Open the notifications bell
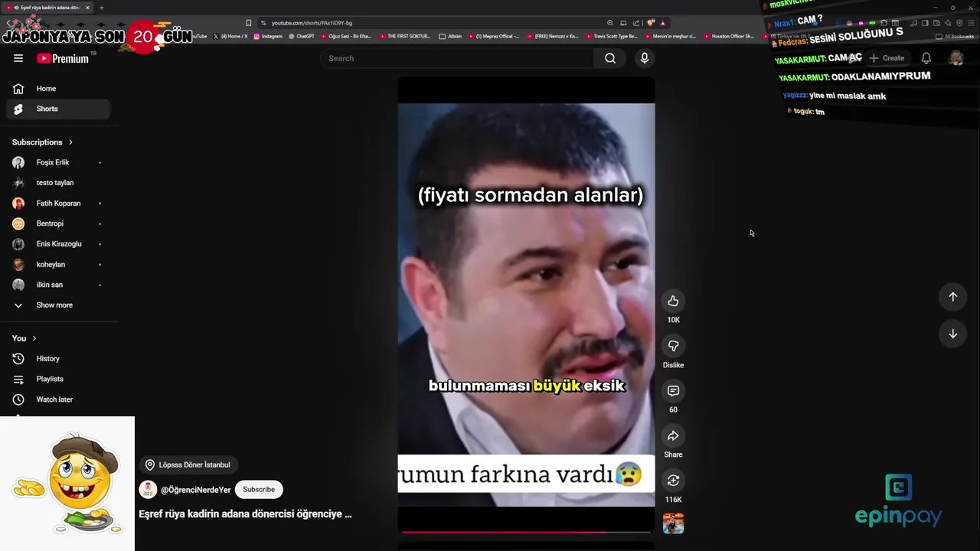 926,58
